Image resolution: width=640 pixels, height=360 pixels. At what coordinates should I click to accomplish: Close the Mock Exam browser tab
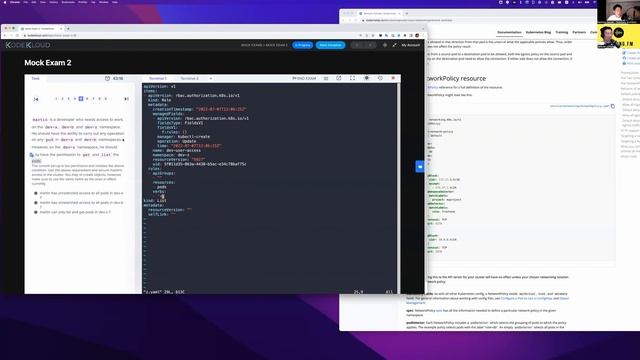click(x=61, y=29)
